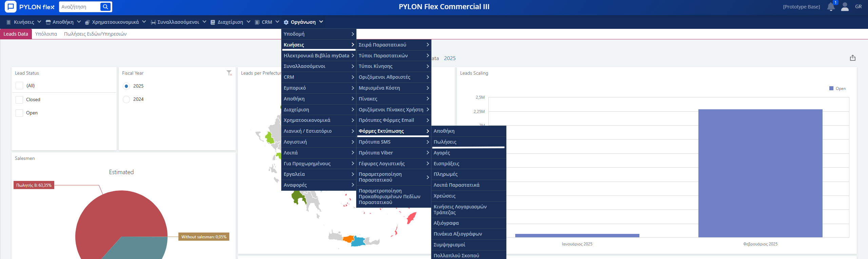Clear the Fiscal Year filter icon
The height and width of the screenshot is (259, 868).
(229, 73)
